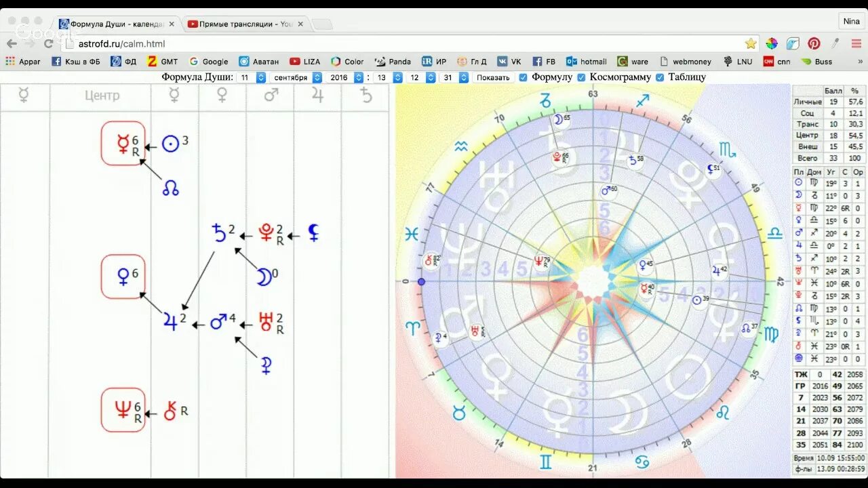Screen dimensions: 868x488
Task: Open the Buss bookmark
Action: click(x=816, y=61)
